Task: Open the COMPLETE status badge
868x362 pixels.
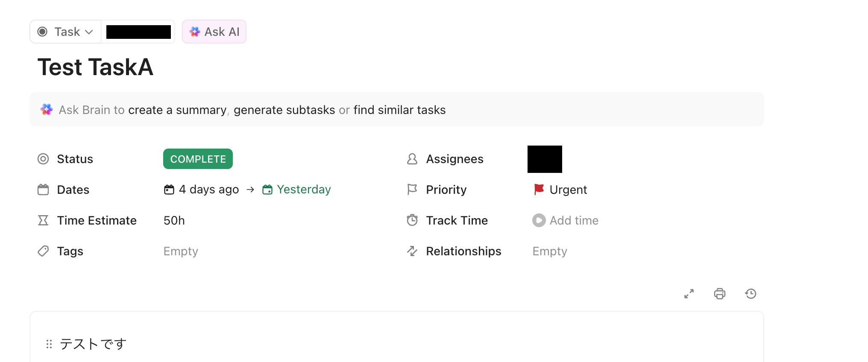Action: (x=198, y=159)
